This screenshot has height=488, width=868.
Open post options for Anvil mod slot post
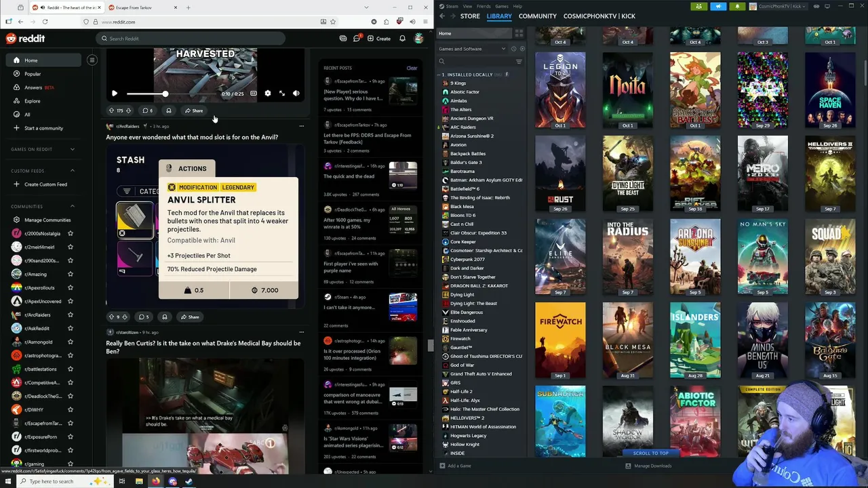[x=302, y=126]
